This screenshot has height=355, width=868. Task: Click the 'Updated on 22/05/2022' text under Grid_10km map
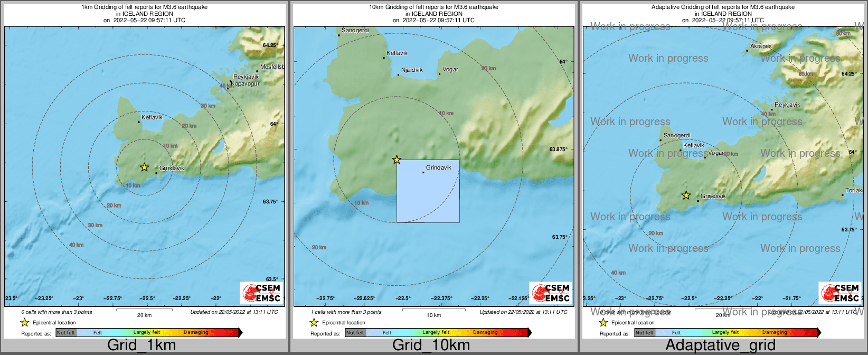pyautogui.click(x=523, y=312)
